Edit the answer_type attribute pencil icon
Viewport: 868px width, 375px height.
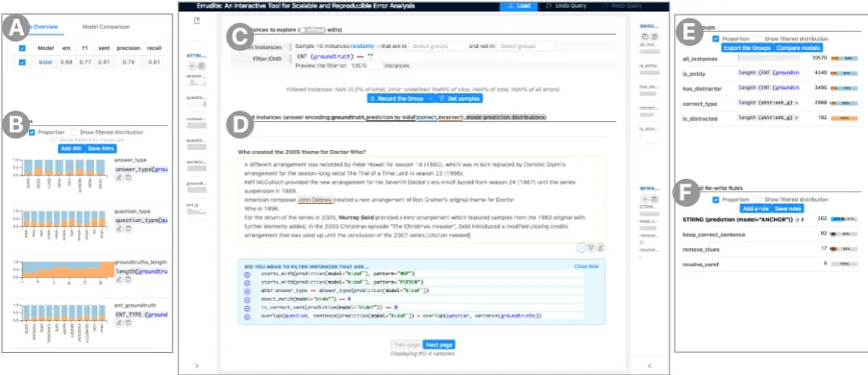[118, 177]
